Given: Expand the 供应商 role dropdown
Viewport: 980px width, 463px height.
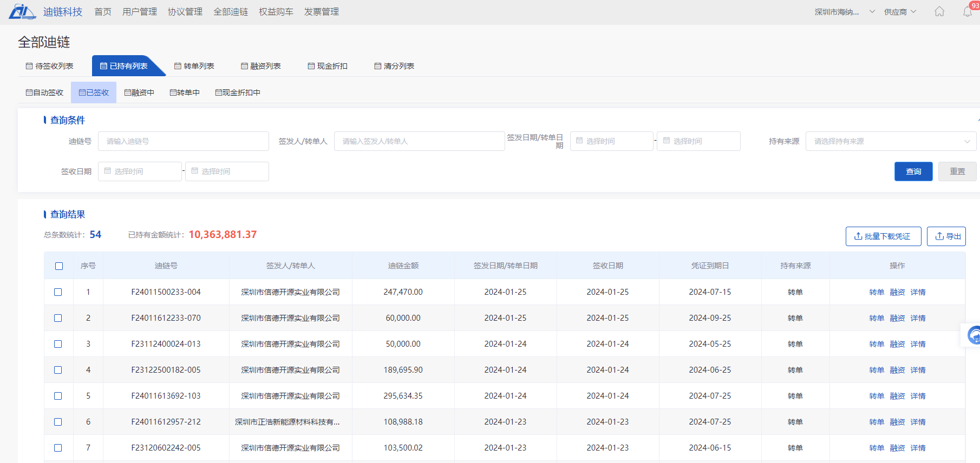Looking at the screenshot, I should click(x=900, y=12).
